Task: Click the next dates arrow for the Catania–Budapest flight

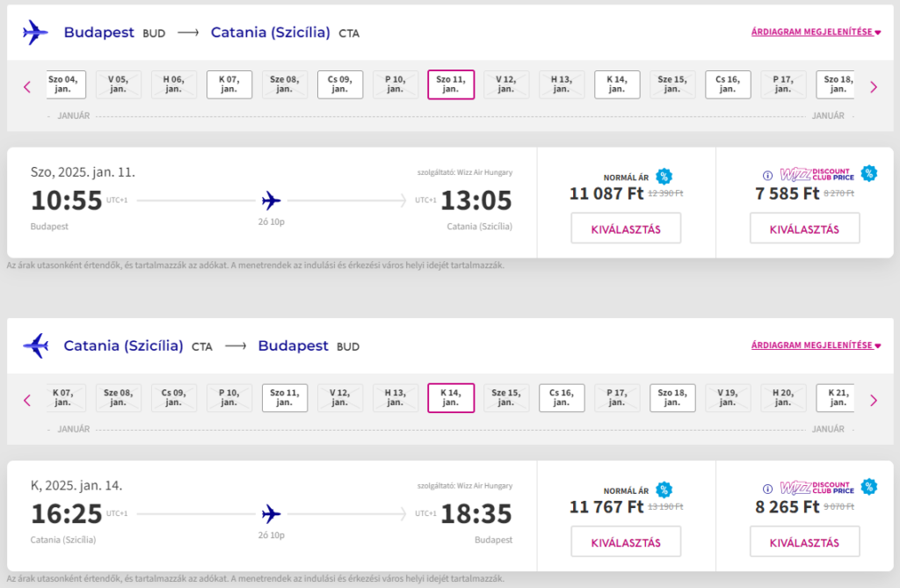Action: click(874, 400)
